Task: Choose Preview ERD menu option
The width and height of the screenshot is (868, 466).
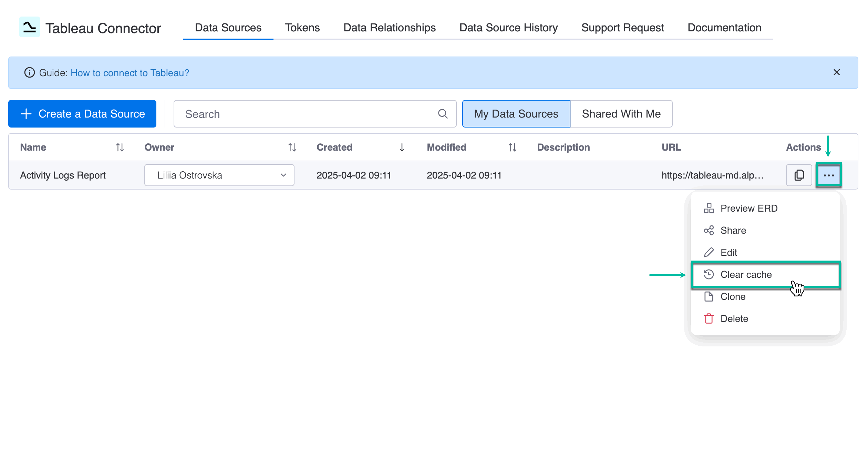Action: click(748, 208)
